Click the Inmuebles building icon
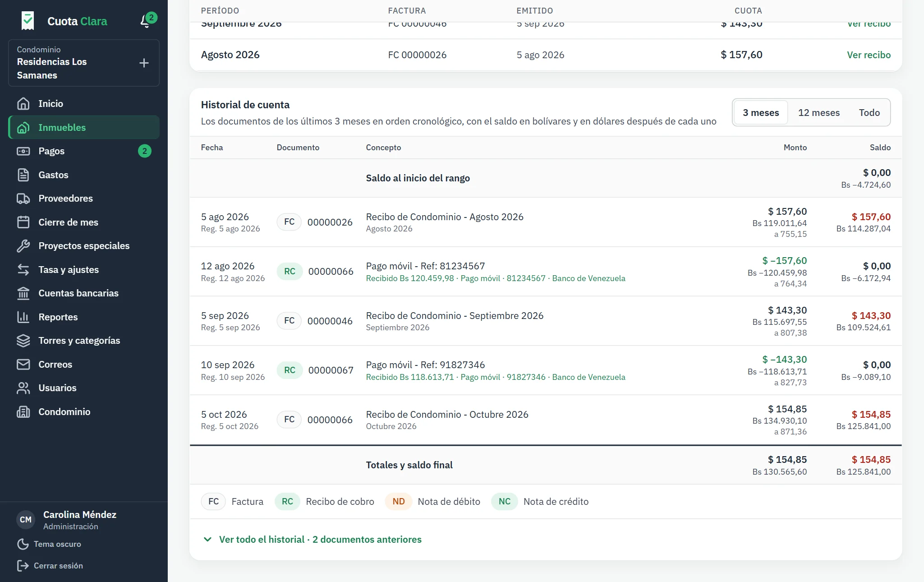 [x=23, y=128]
